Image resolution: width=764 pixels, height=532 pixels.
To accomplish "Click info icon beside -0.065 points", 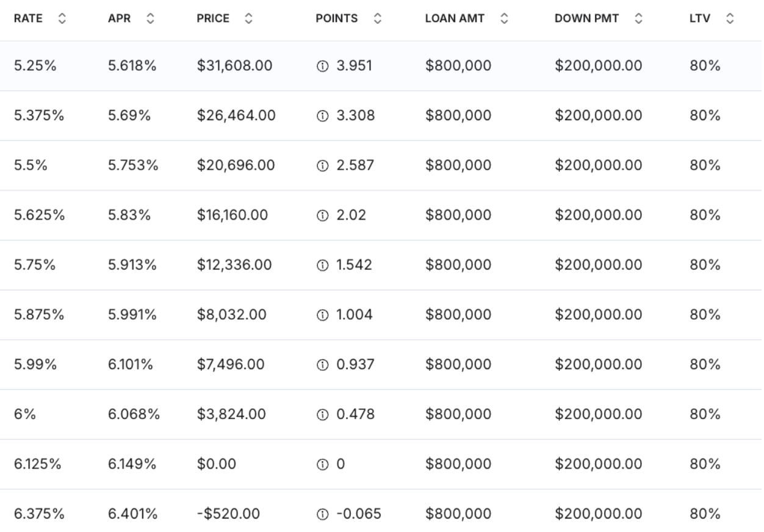I will (321, 514).
